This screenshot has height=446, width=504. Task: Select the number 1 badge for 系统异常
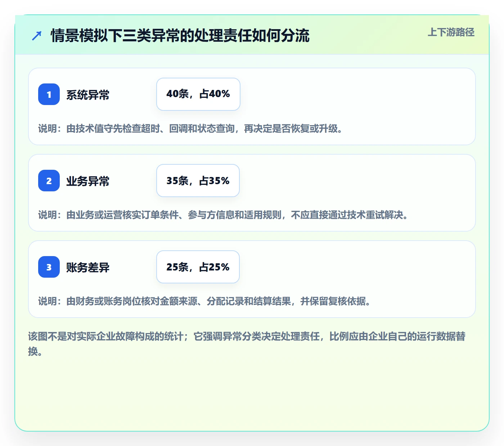click(49, 94)
